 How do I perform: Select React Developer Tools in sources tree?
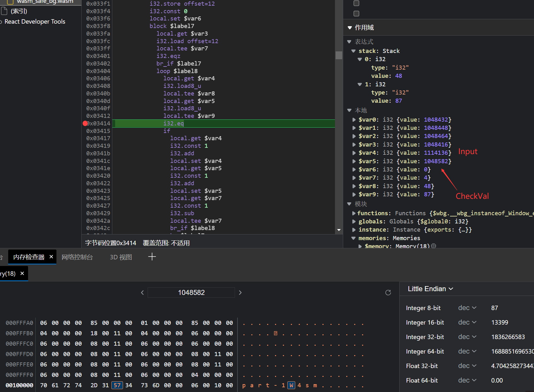35,22
